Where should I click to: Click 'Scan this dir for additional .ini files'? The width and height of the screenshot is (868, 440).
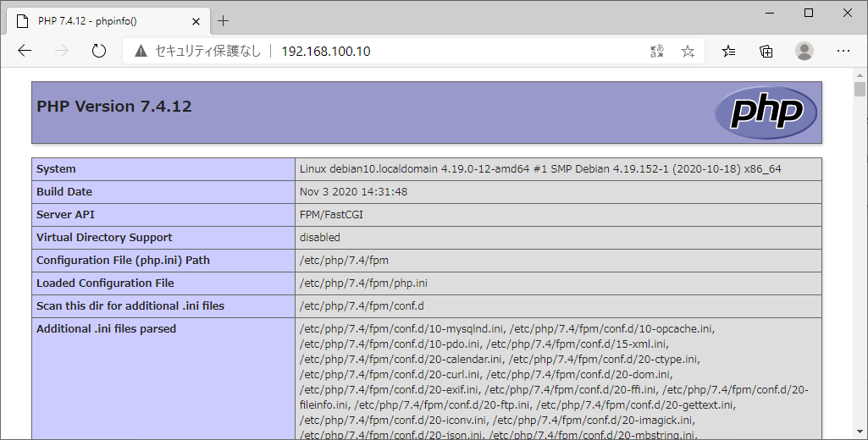(x=130, y=306)
